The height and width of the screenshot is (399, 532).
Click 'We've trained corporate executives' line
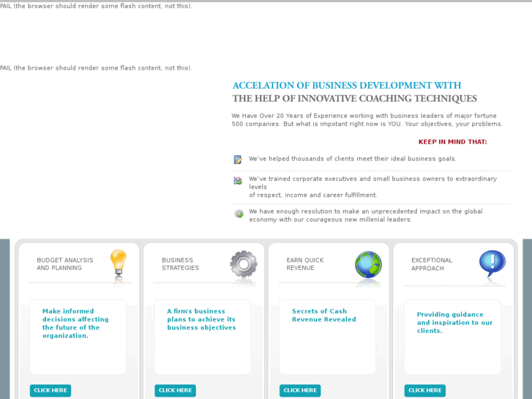[373, 187]
